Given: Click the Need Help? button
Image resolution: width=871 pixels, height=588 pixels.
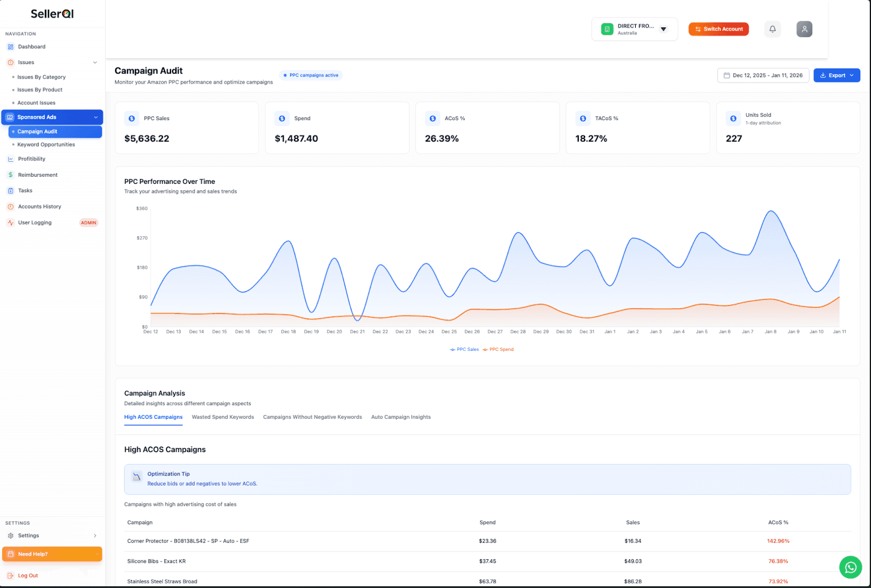Looking at the screenshot, I should tap(52, 554).
